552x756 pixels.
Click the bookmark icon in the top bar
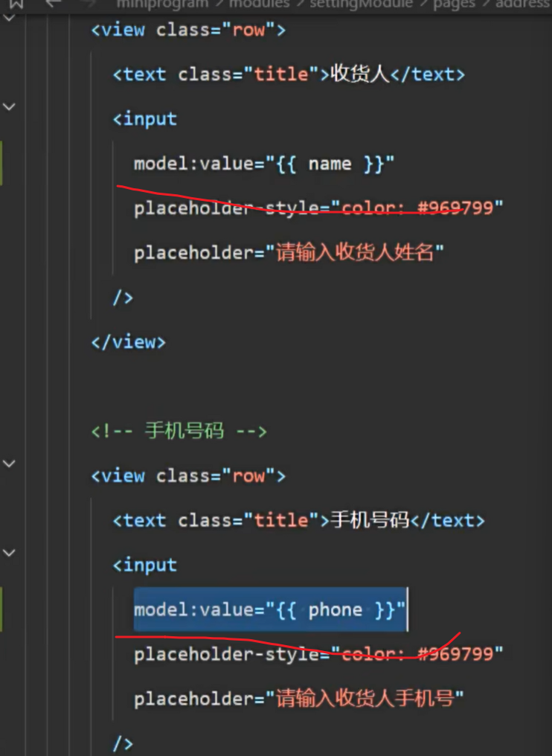[x=16, y=3]
